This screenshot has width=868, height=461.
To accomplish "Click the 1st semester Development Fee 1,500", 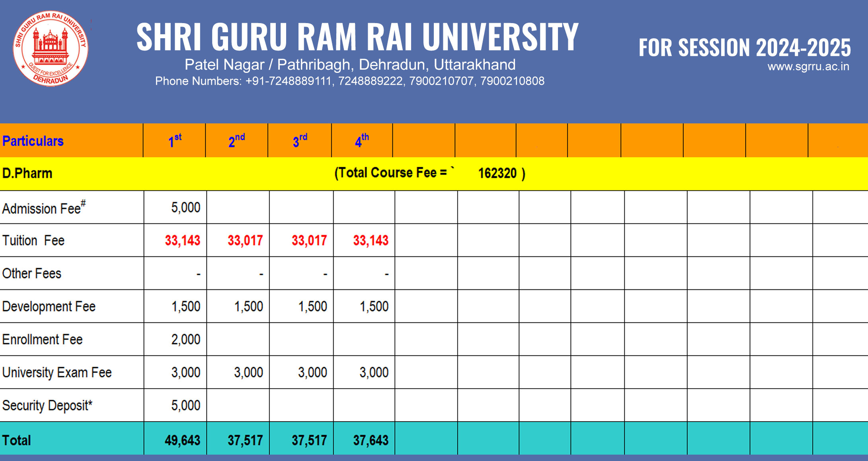I will tap(186, 307).
